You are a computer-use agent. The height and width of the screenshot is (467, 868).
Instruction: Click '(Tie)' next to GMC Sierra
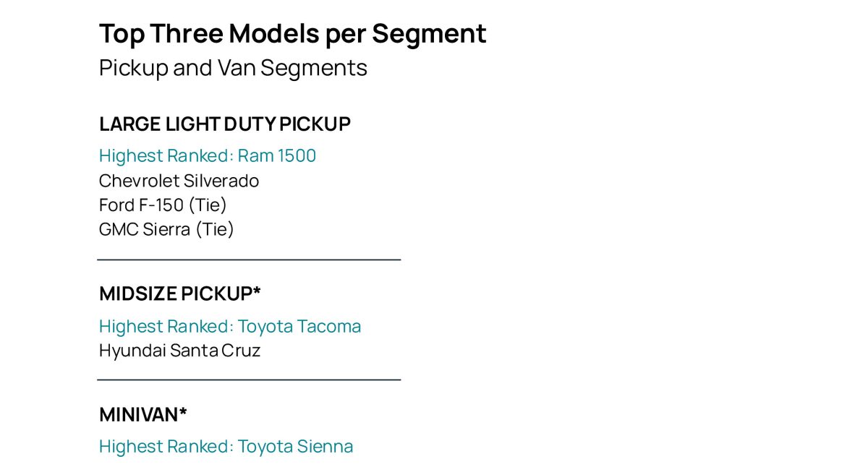[x=215, y=230]
